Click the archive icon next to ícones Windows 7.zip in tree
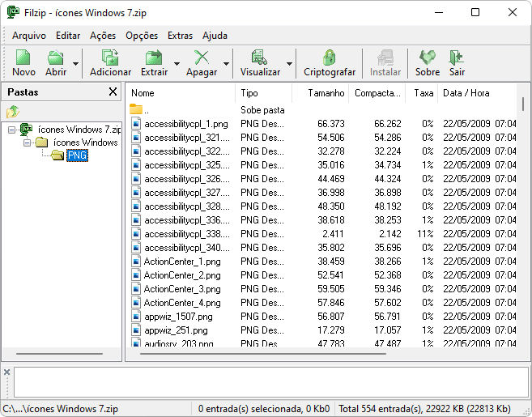Screen dimensions: 532x417 [x=26, y=129]
